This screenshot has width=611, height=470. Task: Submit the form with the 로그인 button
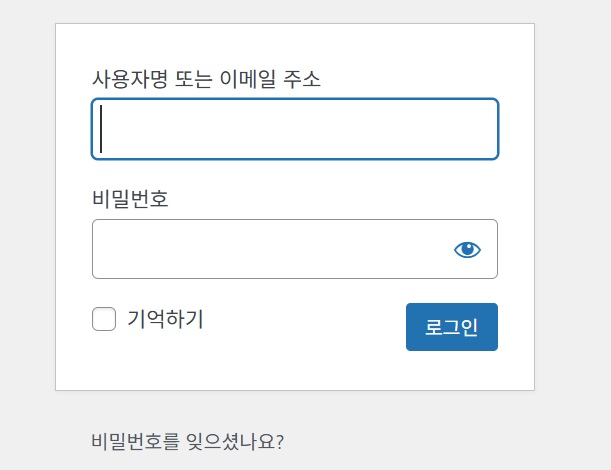point(451,328)
